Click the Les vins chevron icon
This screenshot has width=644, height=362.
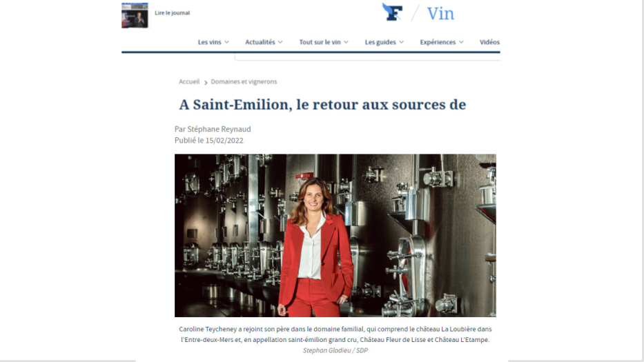coord(226,42)
